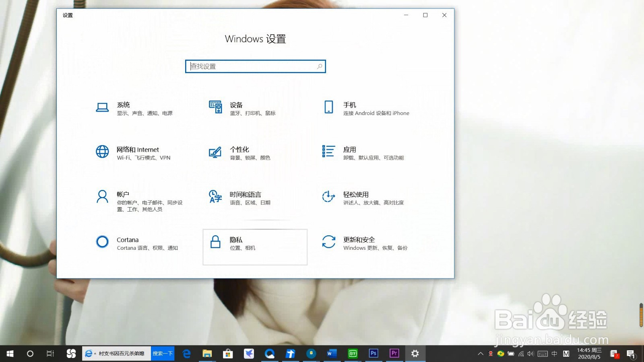Click the blue arrow app icon left of the dark blue circle

pyautogui.click(x=290, y=354)
